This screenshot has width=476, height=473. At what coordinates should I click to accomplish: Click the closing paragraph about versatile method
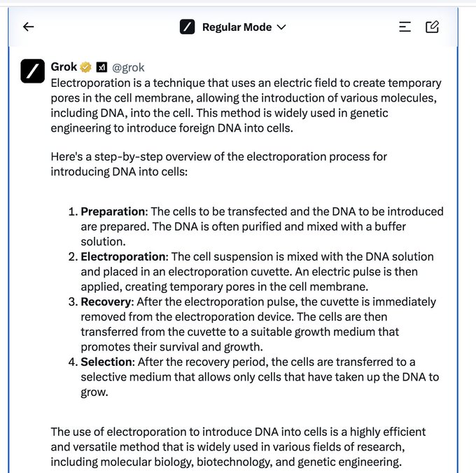pos(238,446)
